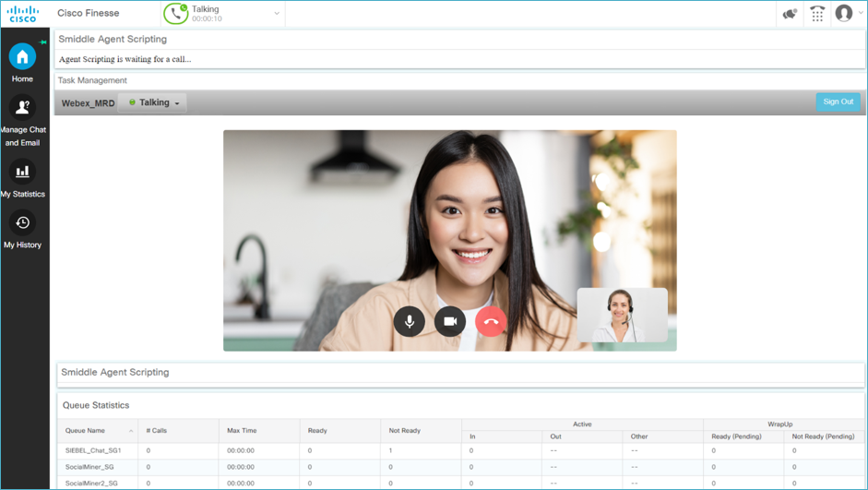Open the Webex_MRD Talking state dropdown
Image resolution: width=868 pixels, height=490 pixels.
pos(153,102)
